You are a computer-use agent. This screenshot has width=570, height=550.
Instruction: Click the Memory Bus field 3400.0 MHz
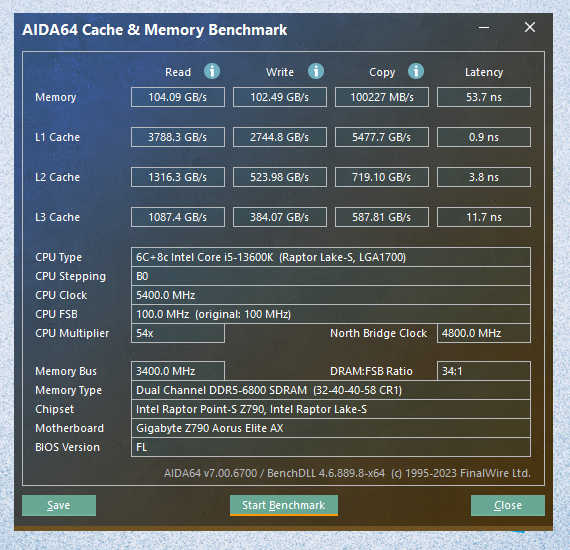pyautogui.click(x=178, y=371)
